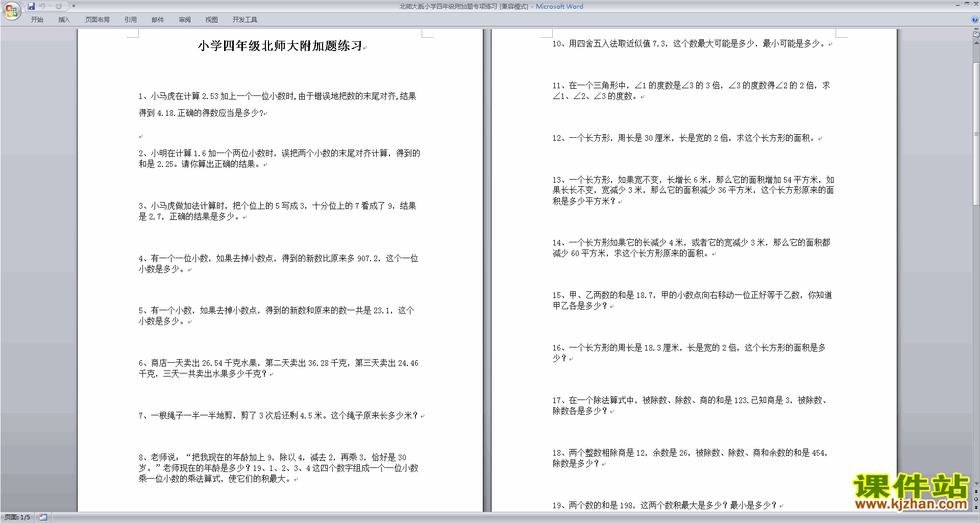Toggle the ruler icon above the scrollbar
980x523 pixels.
point(976,35)
